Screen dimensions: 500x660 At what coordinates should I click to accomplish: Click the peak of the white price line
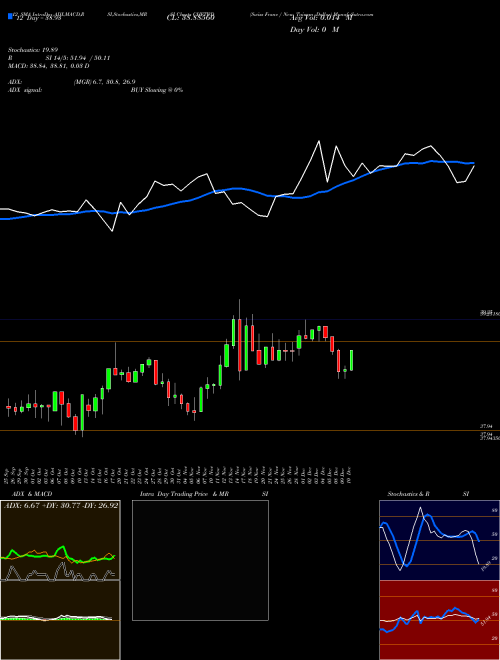point(319,141)
